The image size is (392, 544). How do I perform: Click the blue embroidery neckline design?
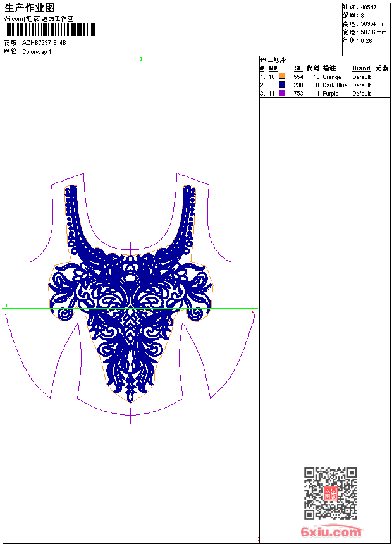point(130,294)
